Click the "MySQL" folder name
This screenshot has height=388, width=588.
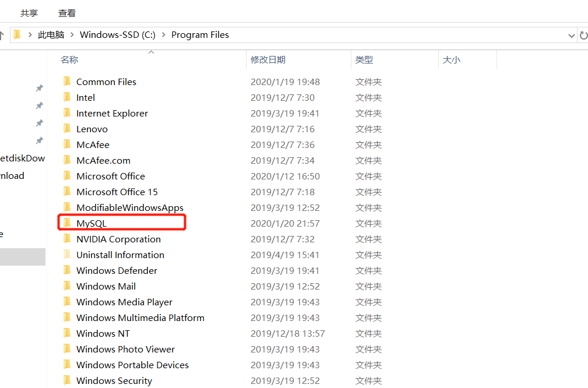pyautogui.click(x=91, y=224)
